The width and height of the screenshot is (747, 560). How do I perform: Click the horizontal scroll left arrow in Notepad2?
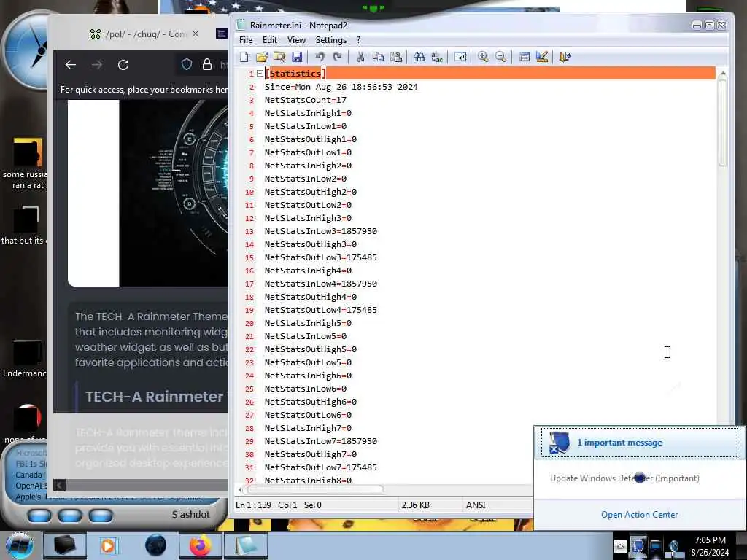tap(240, 489)
